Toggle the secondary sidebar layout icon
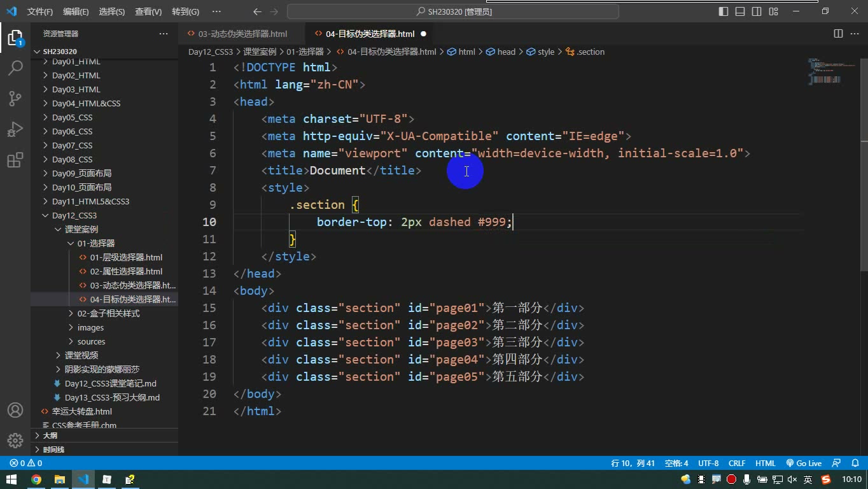The width and height of the screenshot is (868, 489). (757, 11)
